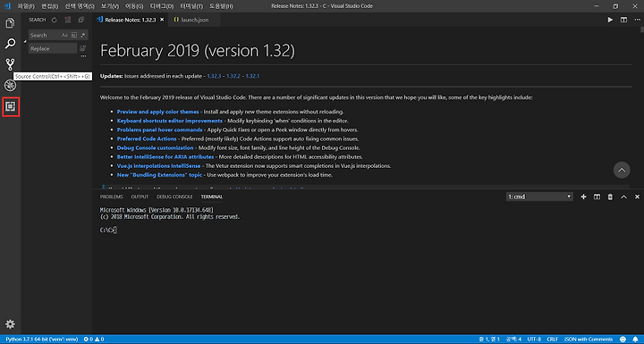Maximize panel with up chevron
Screen dimensions: 644x344
pos(624,197)
